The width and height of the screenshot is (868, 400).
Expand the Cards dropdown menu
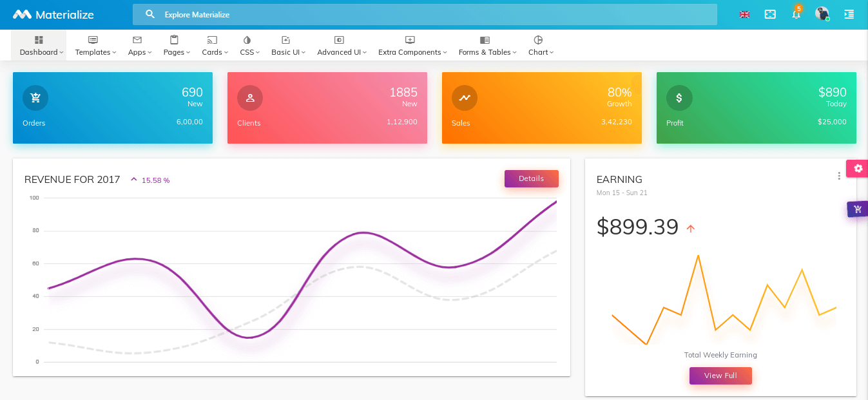(x=226, y=53)
